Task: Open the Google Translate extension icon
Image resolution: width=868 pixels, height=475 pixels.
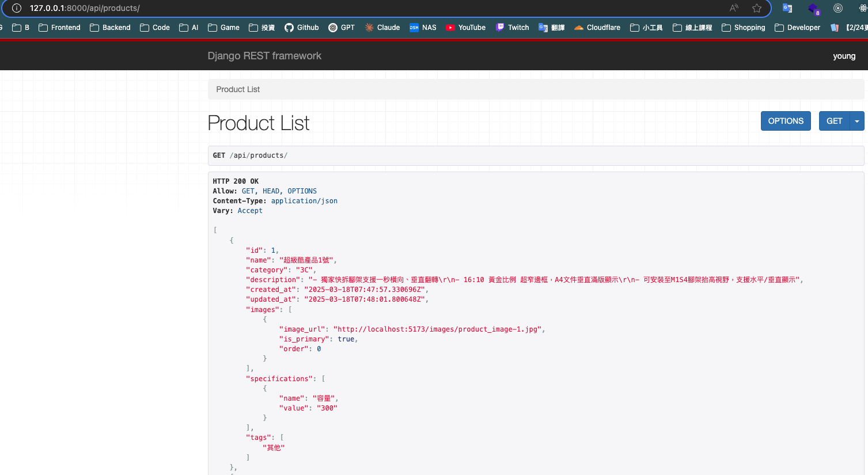Action: click(787, 7)
